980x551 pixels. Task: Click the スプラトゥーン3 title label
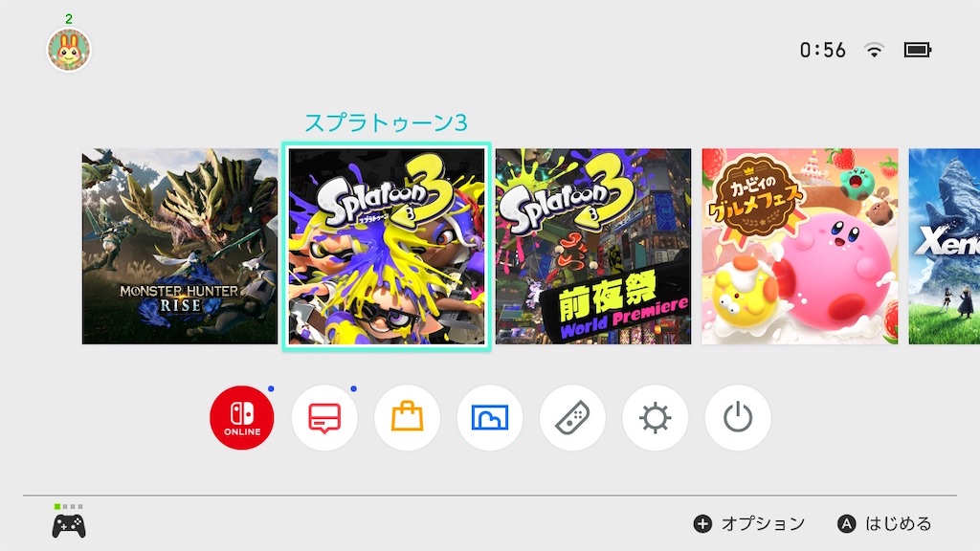point(387,123)
